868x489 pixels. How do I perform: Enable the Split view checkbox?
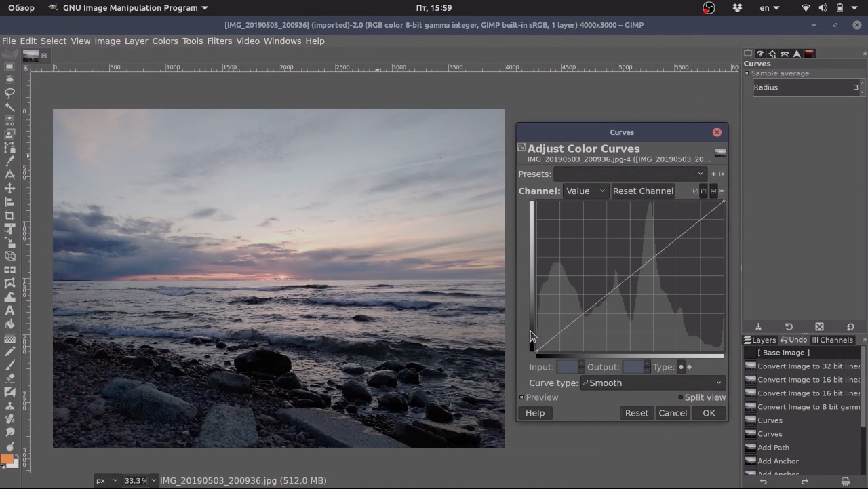680,397
